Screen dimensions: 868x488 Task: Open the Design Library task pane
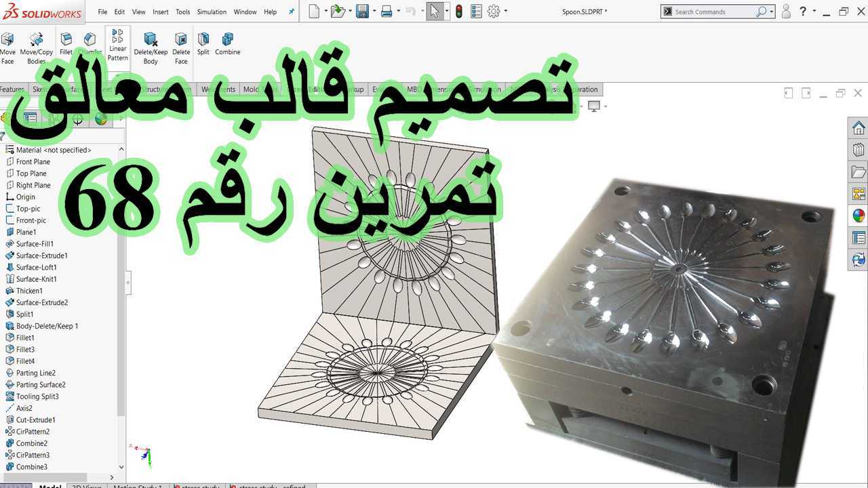point(859,150)
